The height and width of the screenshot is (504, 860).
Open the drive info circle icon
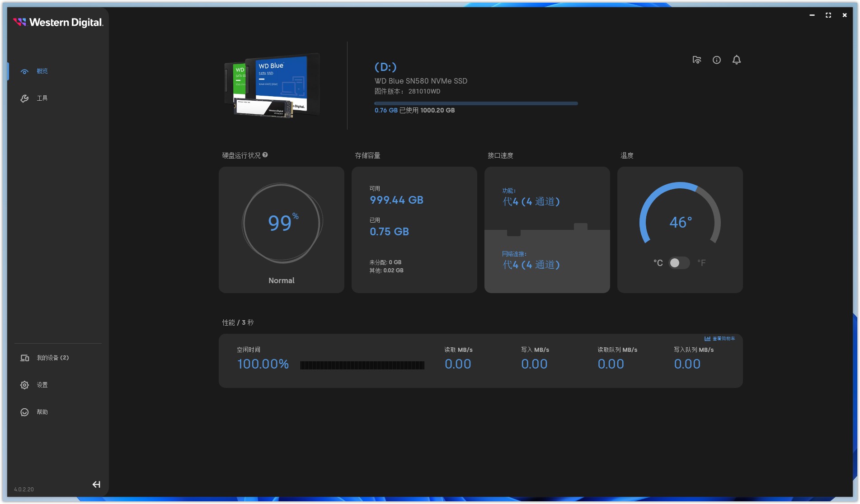(716, 60)
